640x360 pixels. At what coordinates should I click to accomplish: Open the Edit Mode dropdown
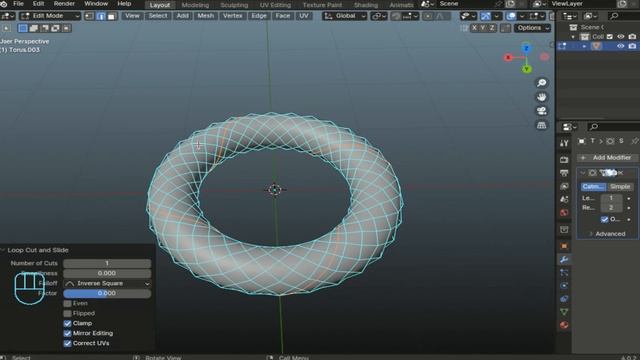[51, 16]
